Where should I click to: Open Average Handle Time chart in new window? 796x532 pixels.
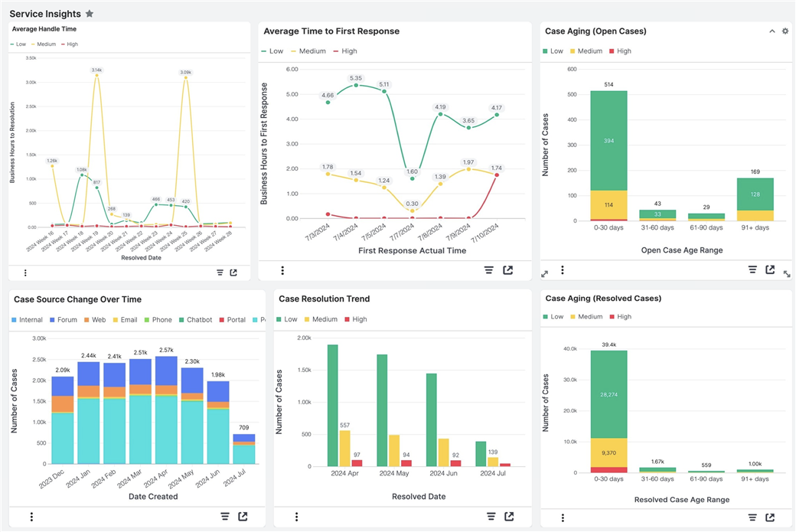coord(233,273)
